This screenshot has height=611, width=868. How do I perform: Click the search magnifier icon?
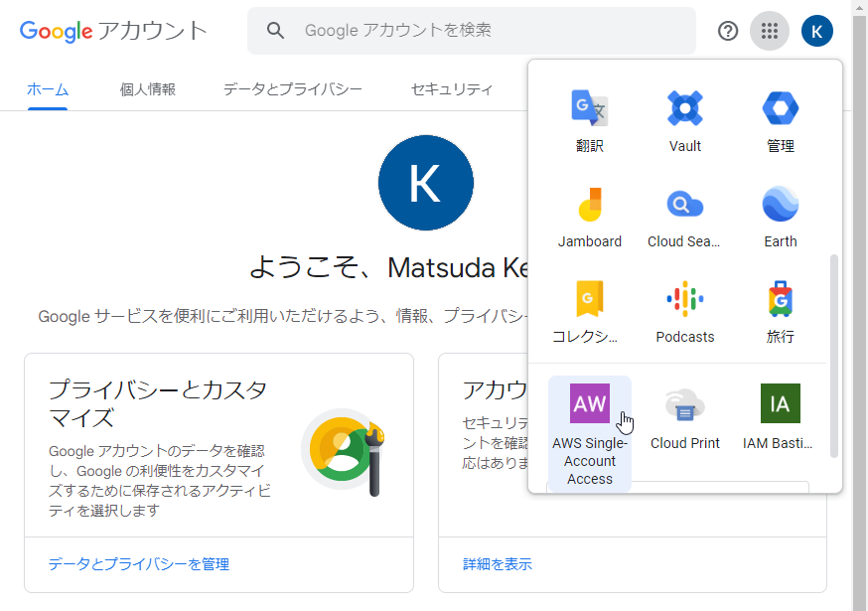point(275,31)
